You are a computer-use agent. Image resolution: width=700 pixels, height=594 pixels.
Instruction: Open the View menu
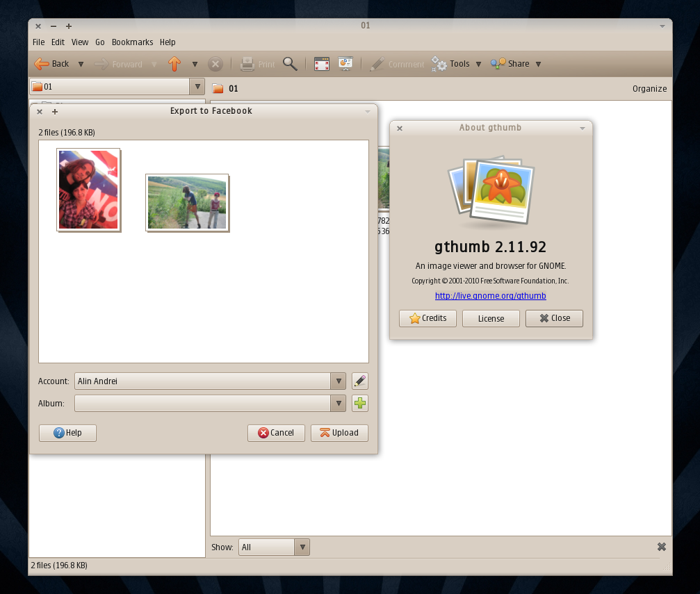click(80, 42)
